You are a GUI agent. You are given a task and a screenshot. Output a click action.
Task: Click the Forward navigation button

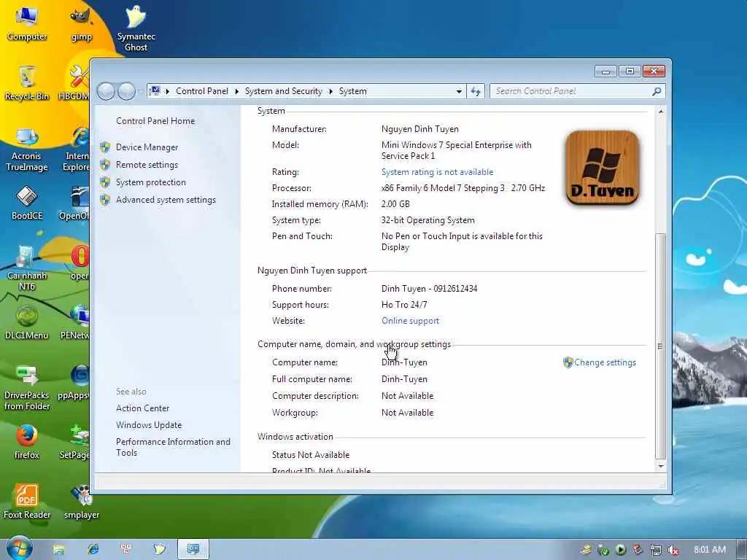click(126, 91)
